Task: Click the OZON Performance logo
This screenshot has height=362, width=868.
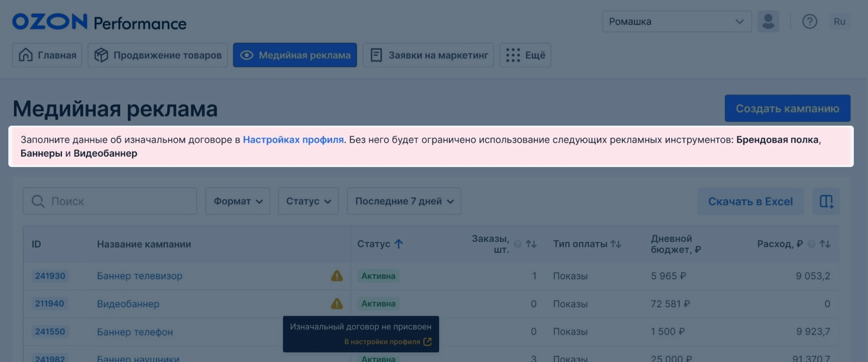Action: coord(99,22)
